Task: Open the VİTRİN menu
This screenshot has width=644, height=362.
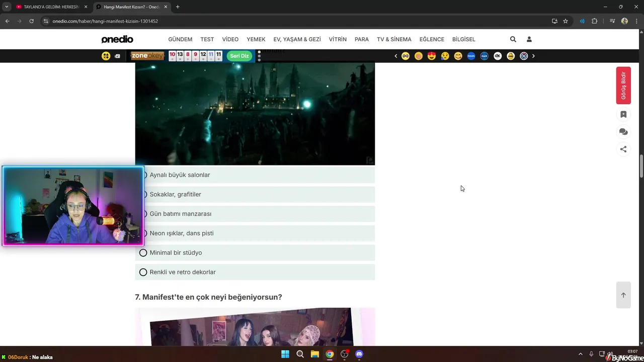Action: coord(338,39)
